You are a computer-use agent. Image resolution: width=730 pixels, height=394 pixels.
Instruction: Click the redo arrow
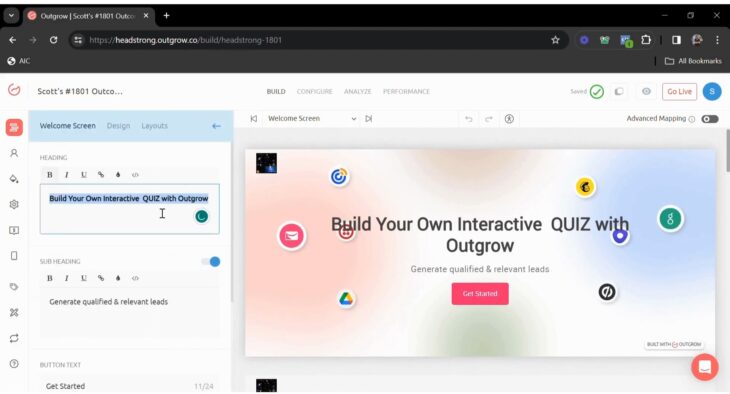(489, 119)
